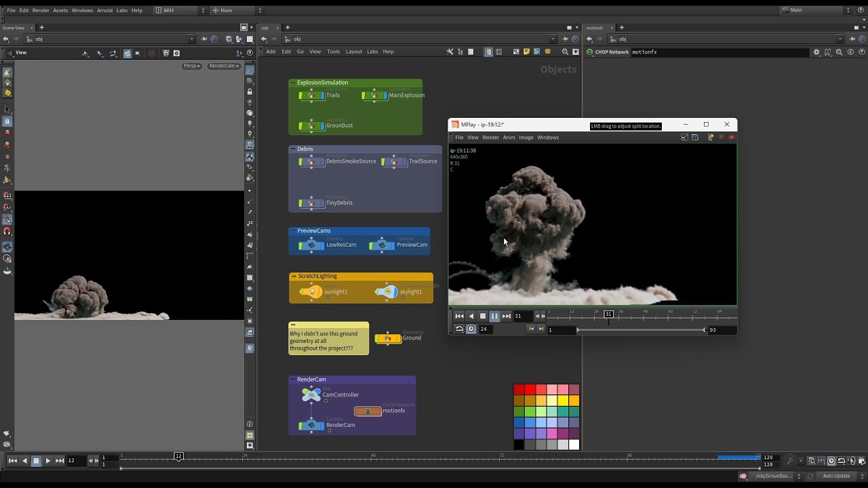This screenshot has width=868, height=488.
Task: Go back in the Scene View path history
Action: click(6, 39)
